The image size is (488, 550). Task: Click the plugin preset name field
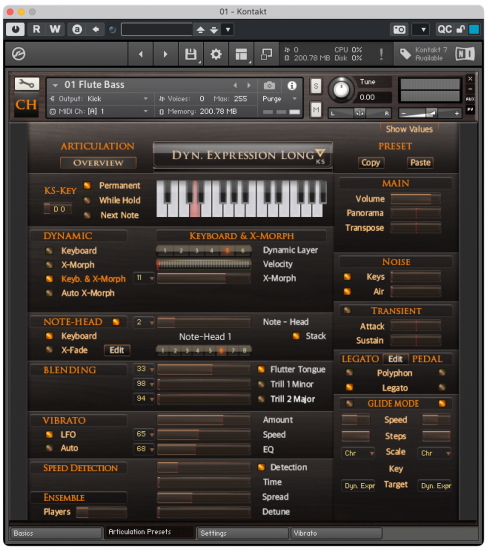[157, 29]
